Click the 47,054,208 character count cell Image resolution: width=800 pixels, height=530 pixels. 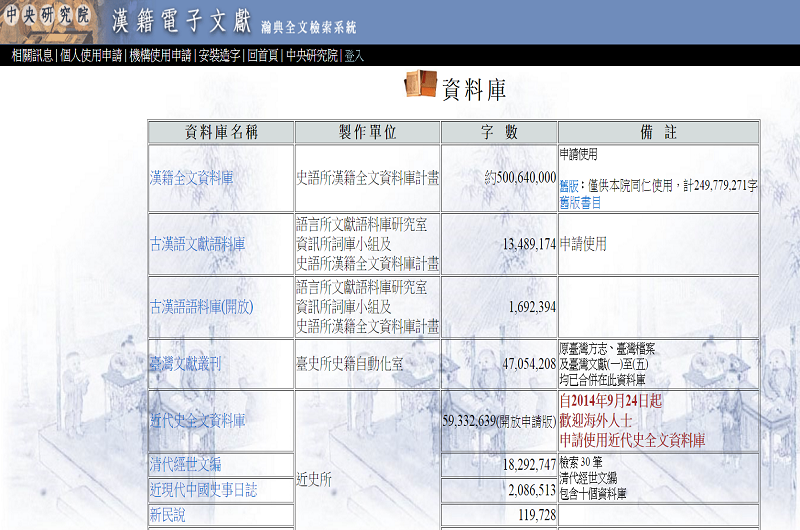click(x=499, y=364)
